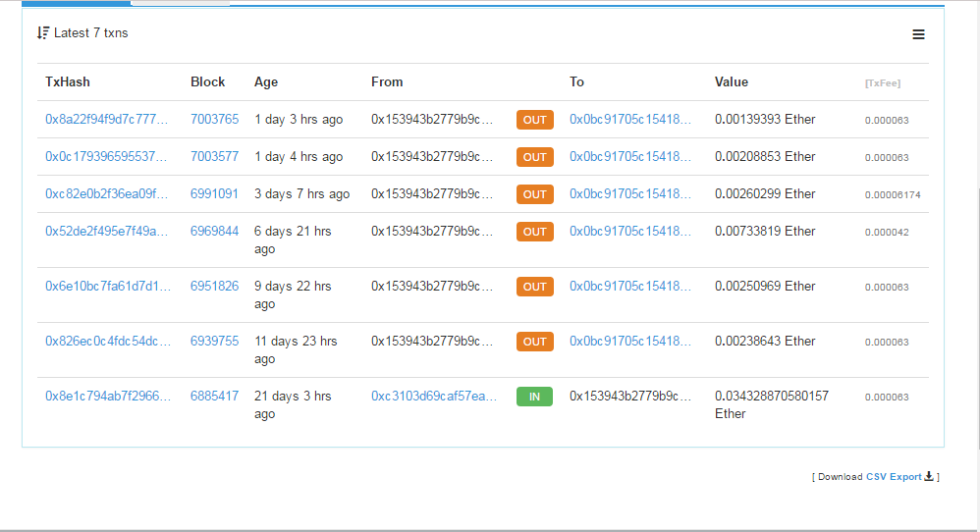Open the hamburger options menu icon
This screenshot has height=532, width=980.
(918, 34)
